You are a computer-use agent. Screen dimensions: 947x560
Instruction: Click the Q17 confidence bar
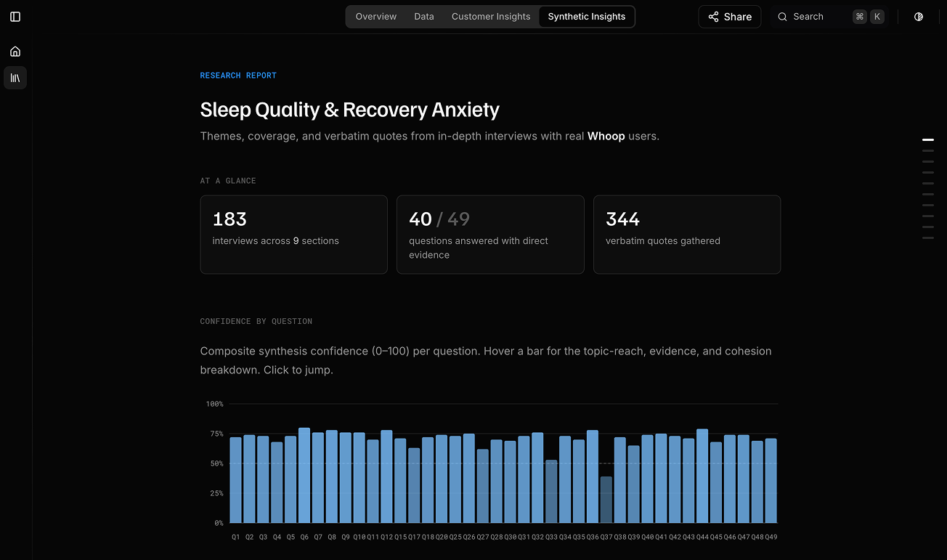[414, 485]
